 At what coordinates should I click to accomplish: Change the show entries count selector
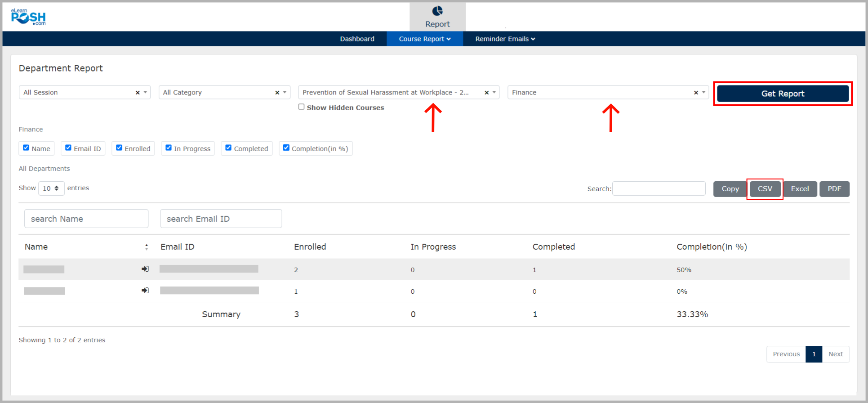pos(51,188)
